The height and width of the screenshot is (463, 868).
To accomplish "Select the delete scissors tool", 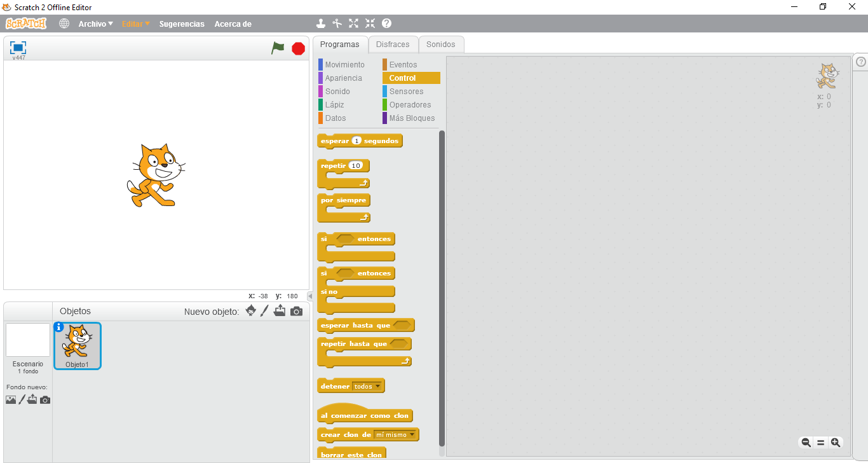I will pyautogui.click(x=337, y=24).
